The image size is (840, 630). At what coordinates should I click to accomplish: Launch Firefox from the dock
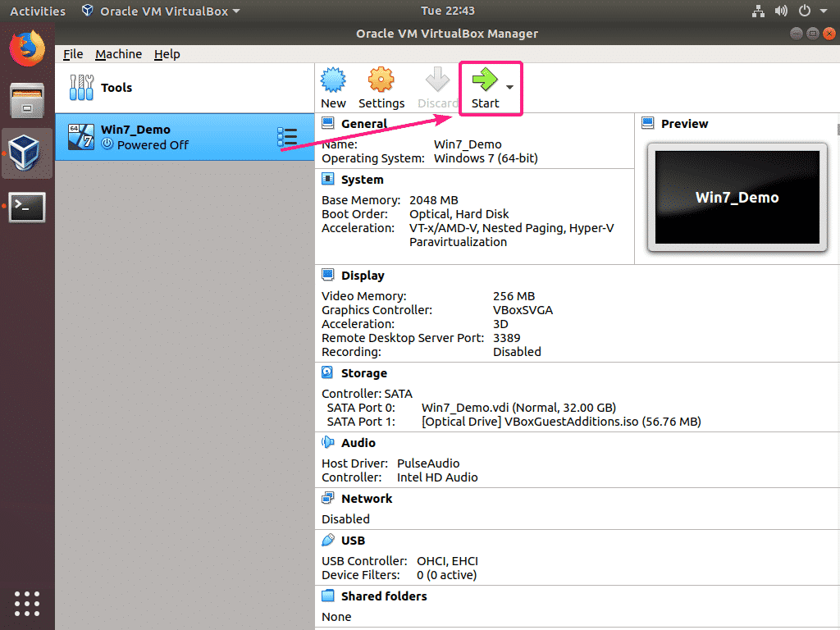[x=27, y=48]
